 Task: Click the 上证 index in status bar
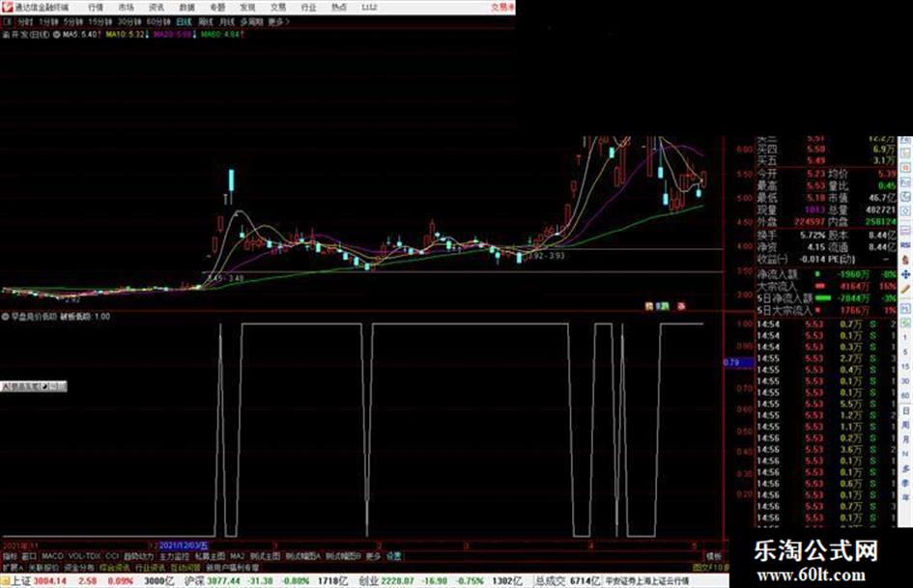(21, 581)
